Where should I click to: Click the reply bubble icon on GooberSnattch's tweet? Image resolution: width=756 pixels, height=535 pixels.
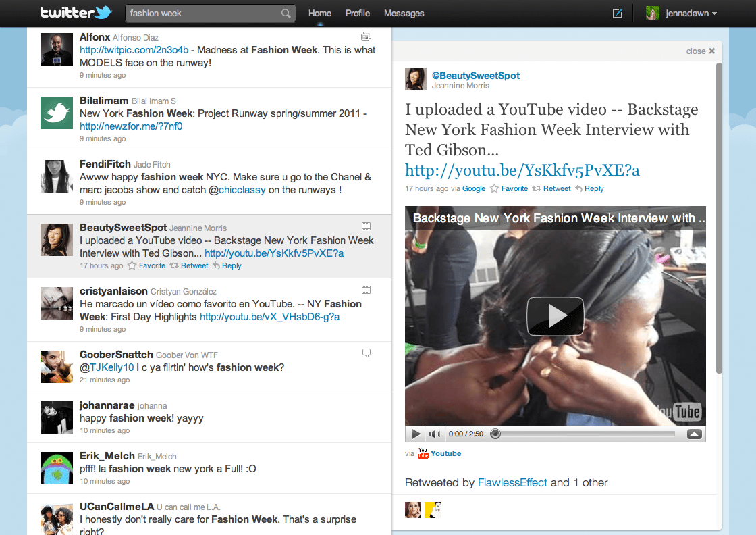click(x=366, y=352)
